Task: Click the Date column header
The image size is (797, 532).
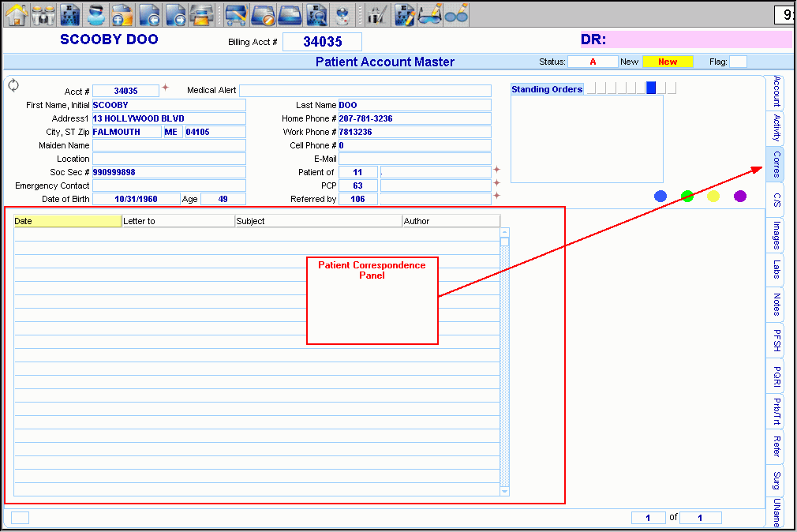Action: (x=67, y=221)
